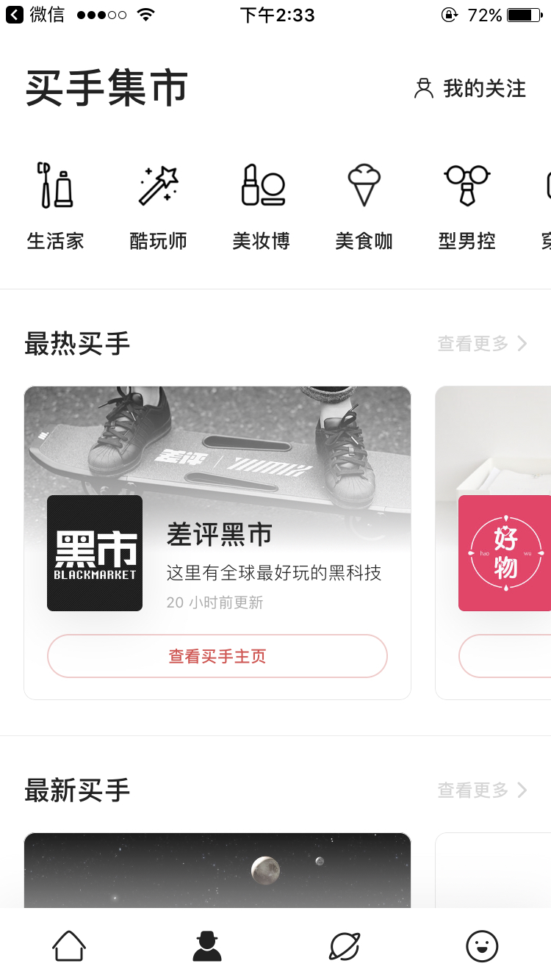This screenshot has width=551, height=980.
Task: Open the 型男控 glasses and tie icon
Action: 467,184
